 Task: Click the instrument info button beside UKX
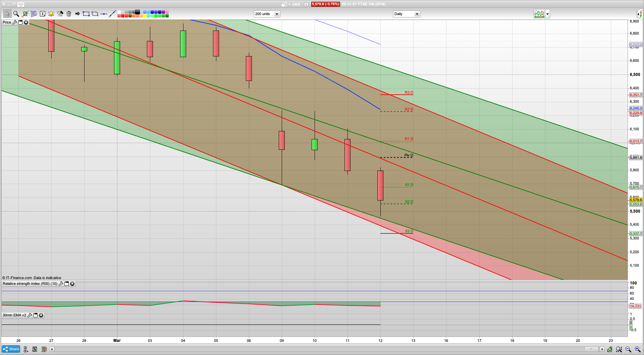(x=306, y=4)
